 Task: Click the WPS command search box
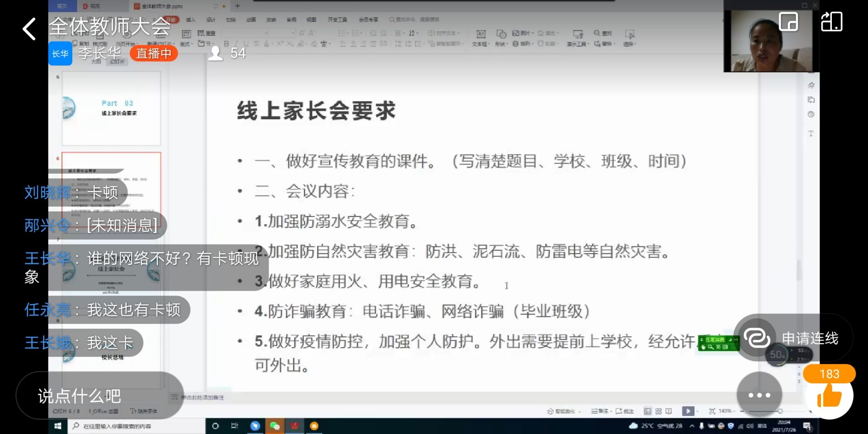pos(415,19)
